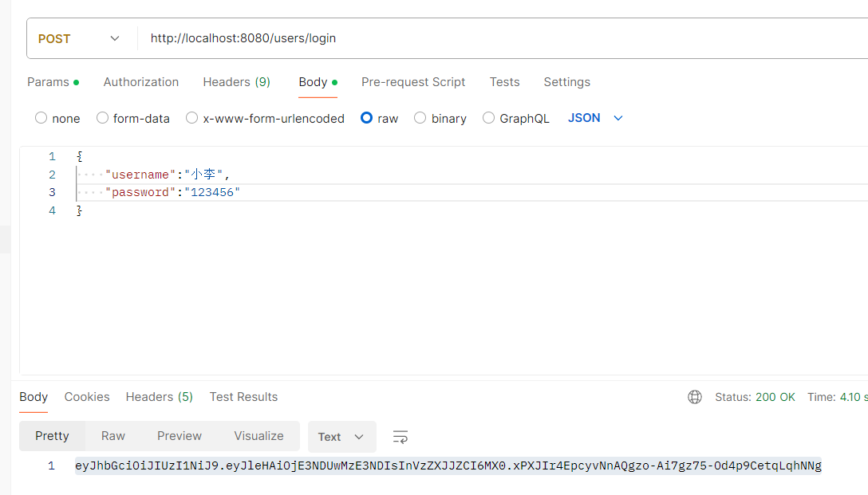The height and width of the screenshot is (495, 868).
Task: Switch to the Settings tab
Action: point(566,81)
